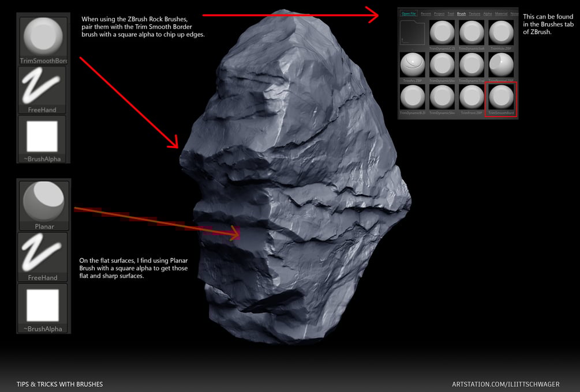Click the square BrushAlpha below the Planar brush
This screenshot has width=580, height=392.
[43, 308]
